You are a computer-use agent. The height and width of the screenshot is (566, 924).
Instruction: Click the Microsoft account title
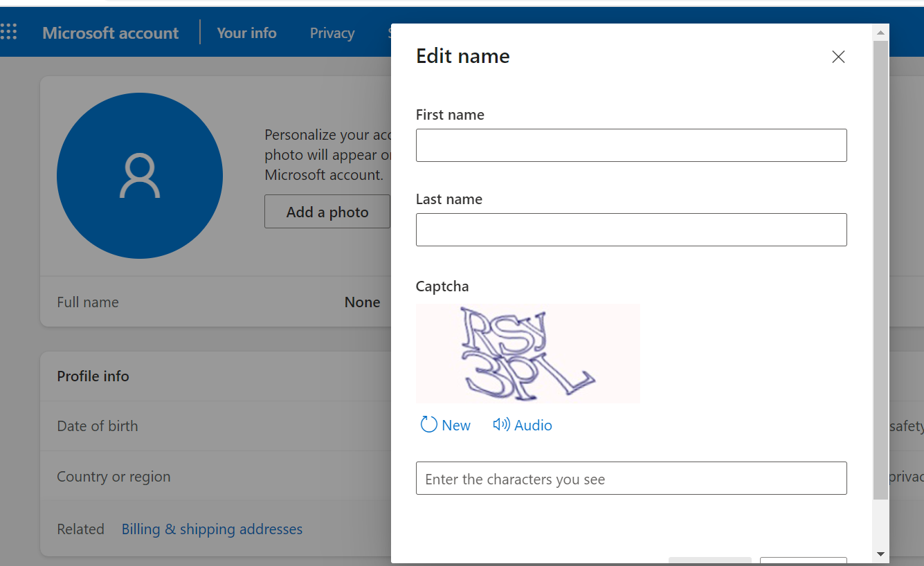pos(110,33)
